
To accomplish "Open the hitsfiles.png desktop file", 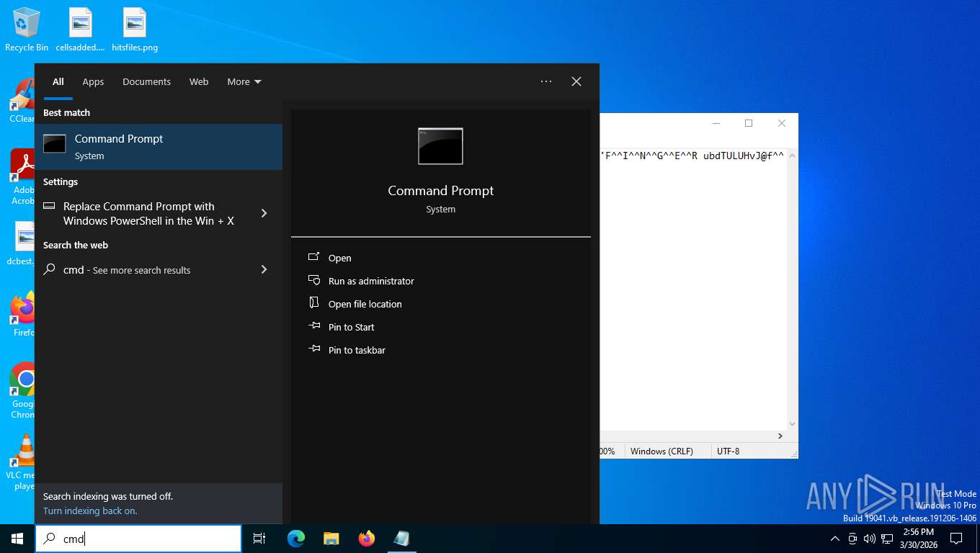I will [x=135, y=30].
